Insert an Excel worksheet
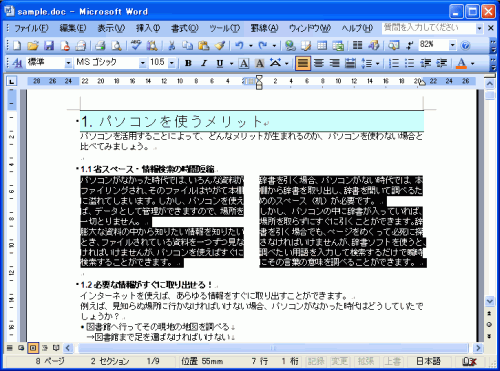Image resolution: width=500 pixels, height=371 pixels. point(338,45)
